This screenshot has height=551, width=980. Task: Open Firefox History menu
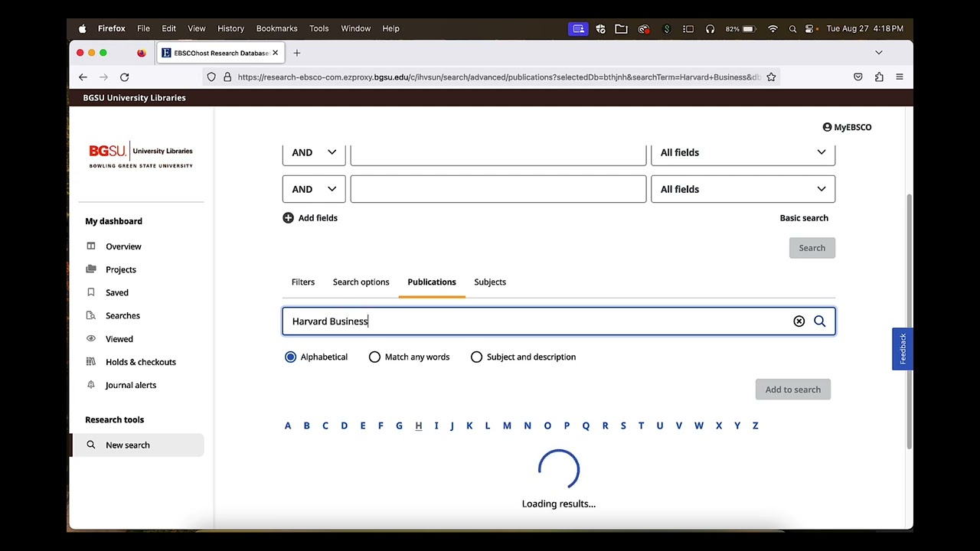click(x=230, y=28)
